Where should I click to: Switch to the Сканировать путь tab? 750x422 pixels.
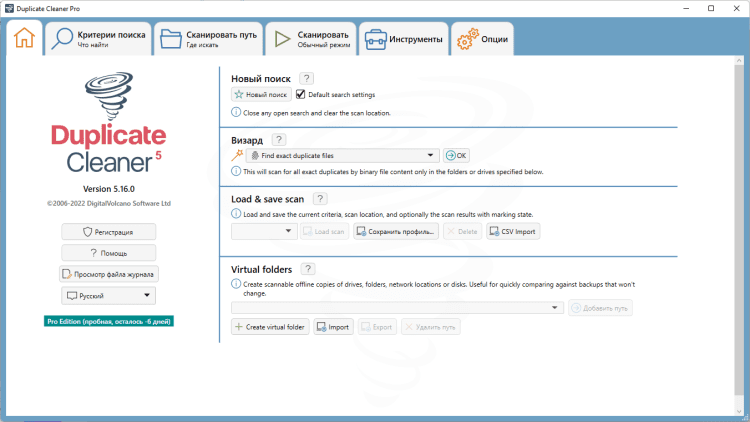(209, 39)
